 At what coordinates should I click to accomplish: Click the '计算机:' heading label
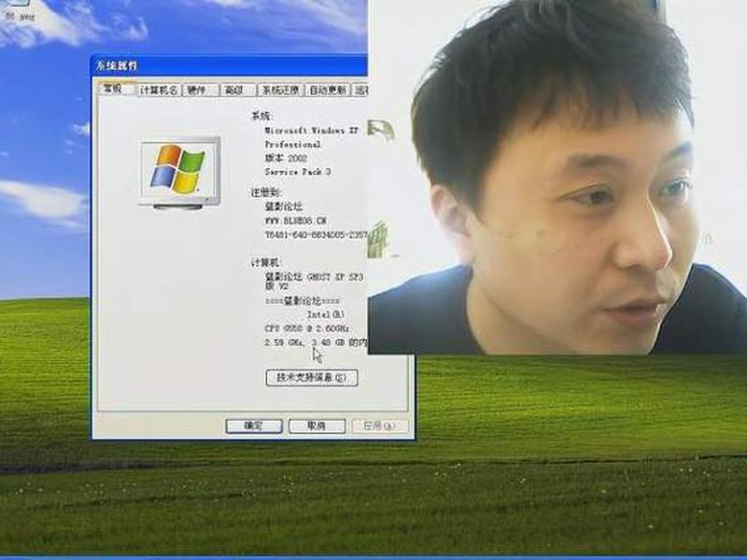tap(266, 262)
